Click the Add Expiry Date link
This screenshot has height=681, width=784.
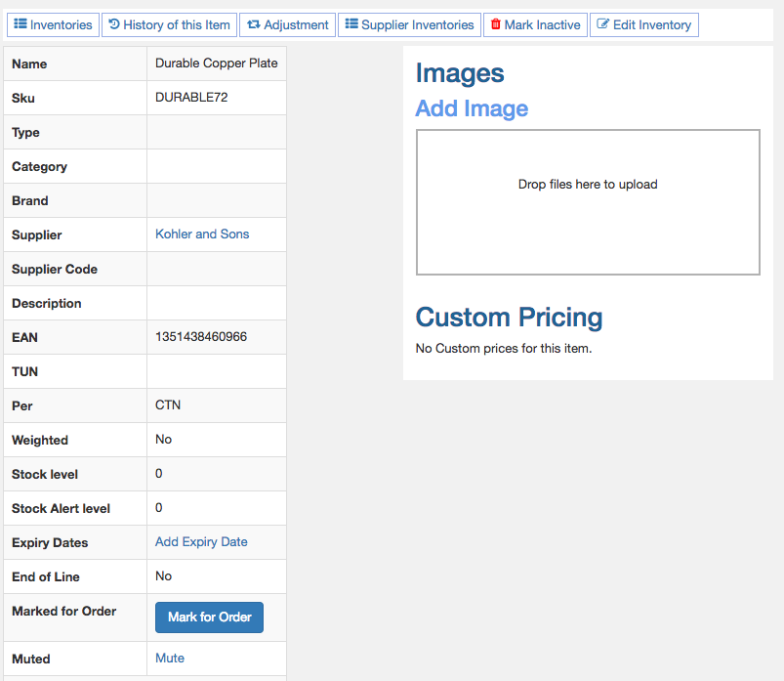coord(201,542)
